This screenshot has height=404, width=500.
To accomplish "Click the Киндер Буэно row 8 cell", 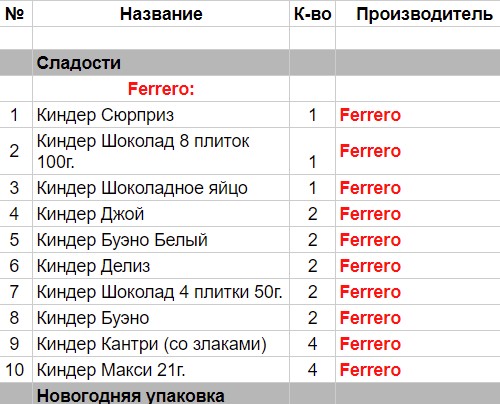I will (x=161, y=317).
